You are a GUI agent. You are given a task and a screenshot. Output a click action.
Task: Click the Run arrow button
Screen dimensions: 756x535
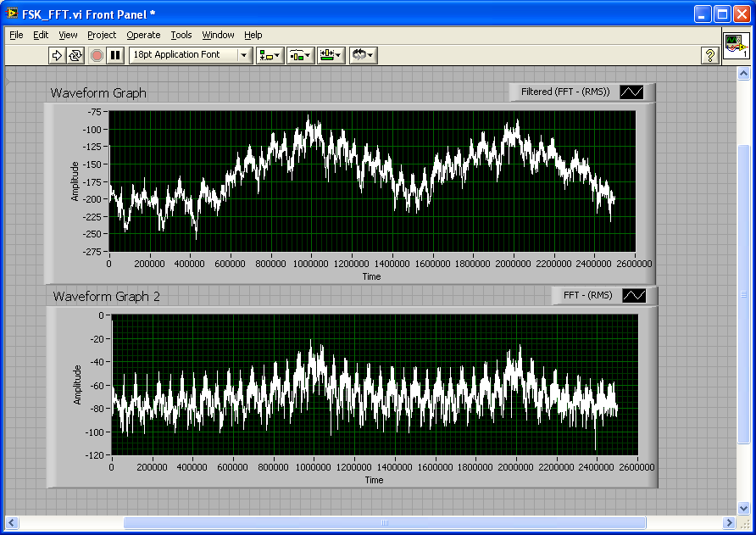coord(57,55)
